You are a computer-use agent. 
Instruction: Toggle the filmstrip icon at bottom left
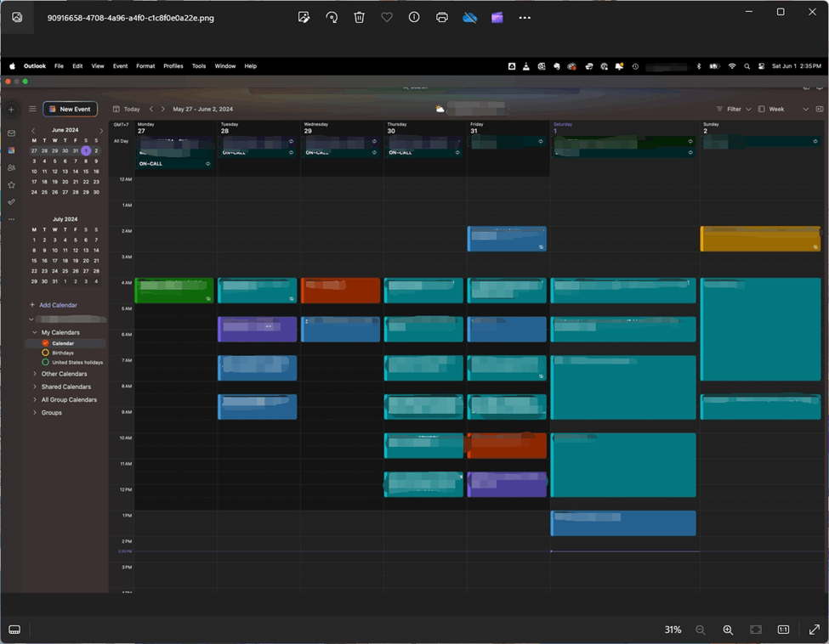point(14,630)
